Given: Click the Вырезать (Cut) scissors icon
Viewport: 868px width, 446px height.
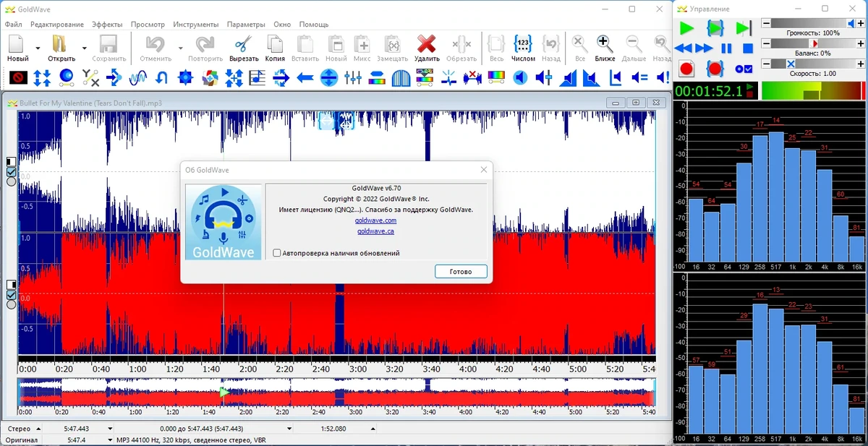Looking at the screenshot, I should [x=244, y=44].
